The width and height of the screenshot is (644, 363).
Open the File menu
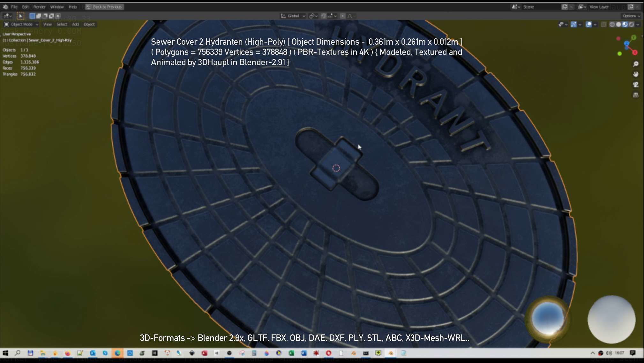pos(14,7)
